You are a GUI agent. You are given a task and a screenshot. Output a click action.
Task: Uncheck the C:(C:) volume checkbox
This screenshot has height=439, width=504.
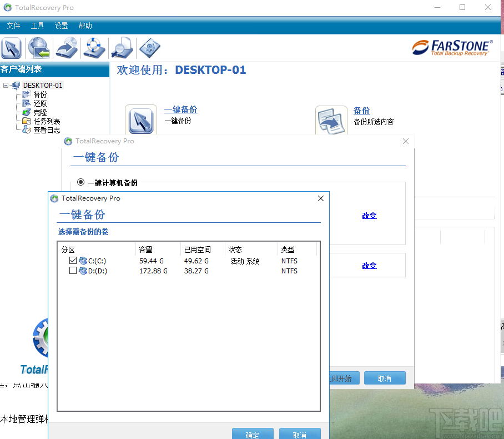coord(73,261)
